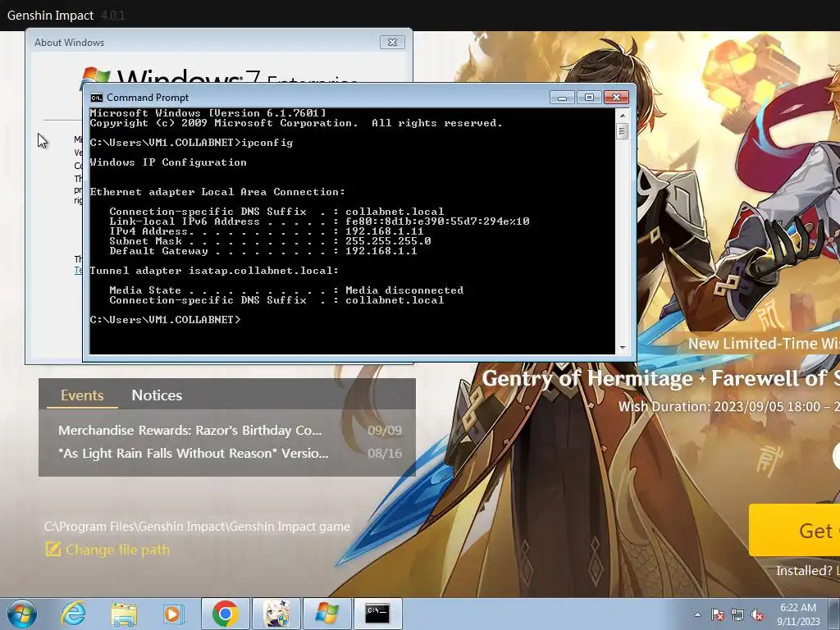Click the 08/16 event date
Viewport: 840px width, 630px height.
pyautogui.click(x=385, y=453)
